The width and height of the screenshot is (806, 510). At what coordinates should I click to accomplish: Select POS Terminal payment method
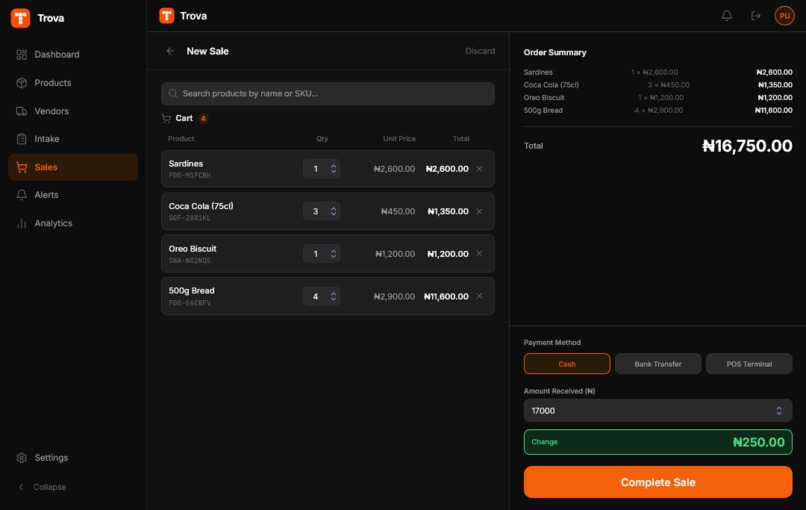pos(749,363)
